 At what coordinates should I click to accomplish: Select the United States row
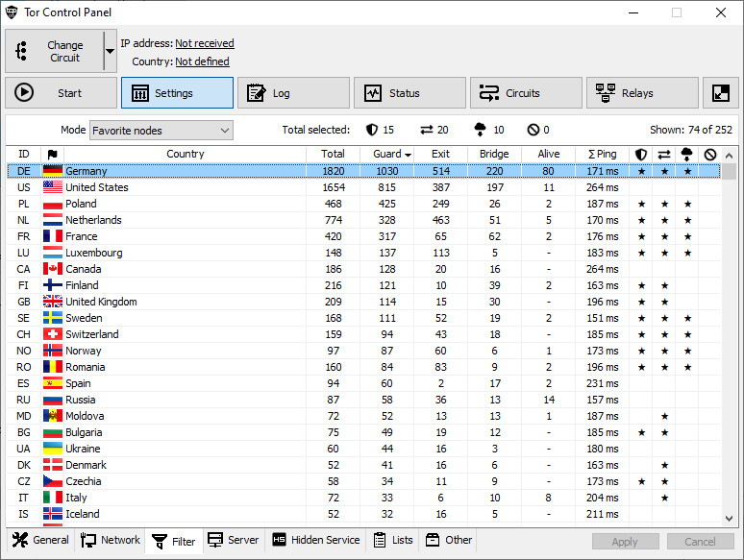(364, 187)
